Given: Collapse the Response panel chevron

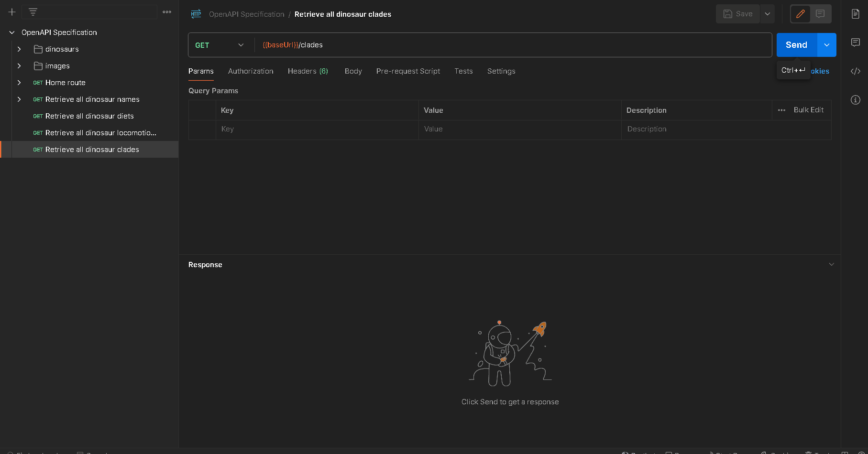Looking at the screenshot, I should (831, 264).
